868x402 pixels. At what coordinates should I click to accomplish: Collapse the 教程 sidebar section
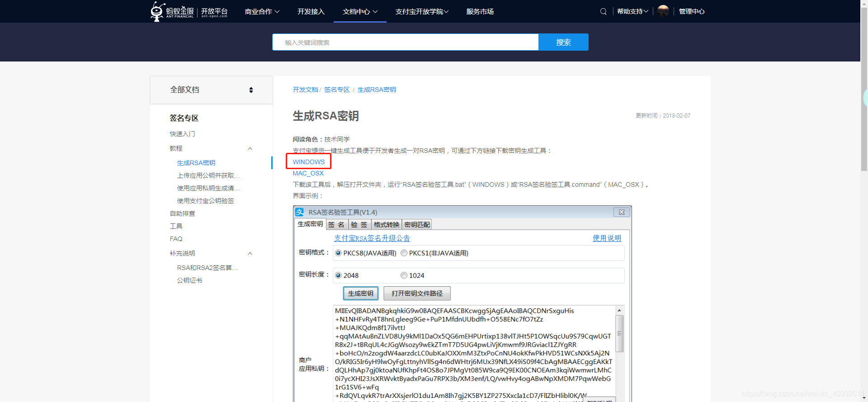[250, 149]
